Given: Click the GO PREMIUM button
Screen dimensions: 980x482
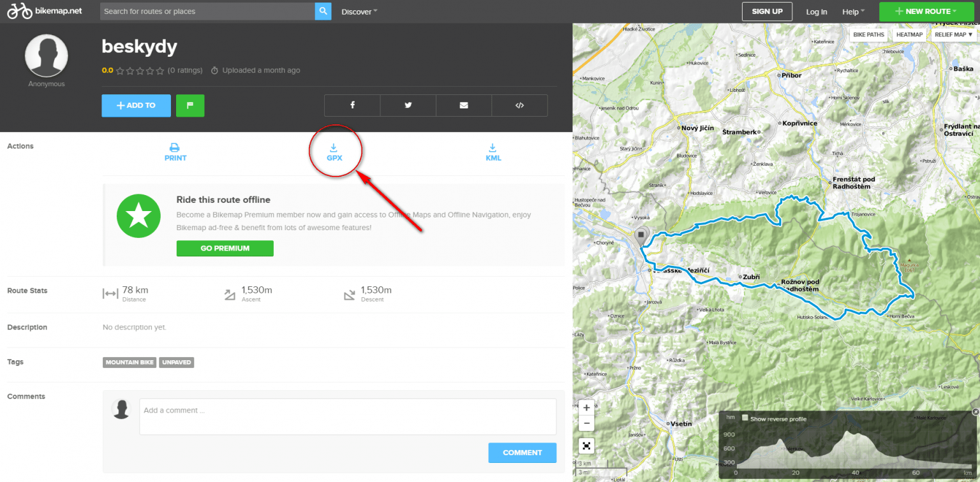Looking at the screenshot, I should click(x=225, y=248).
